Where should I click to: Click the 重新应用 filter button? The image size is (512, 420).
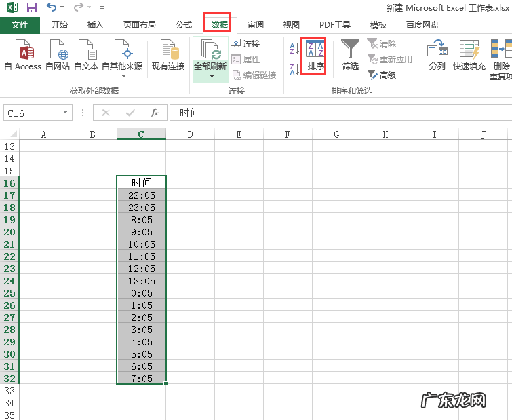[389, 59]
